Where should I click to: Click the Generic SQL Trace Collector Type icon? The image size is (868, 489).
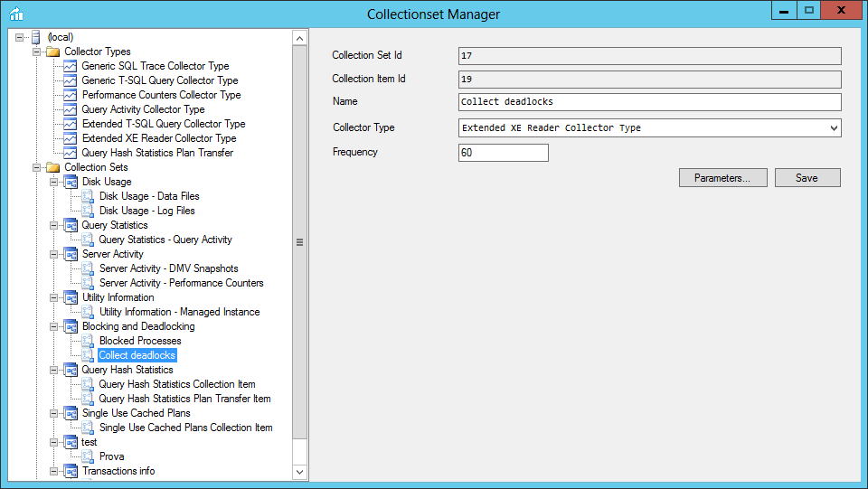click(x=70, y=66)
